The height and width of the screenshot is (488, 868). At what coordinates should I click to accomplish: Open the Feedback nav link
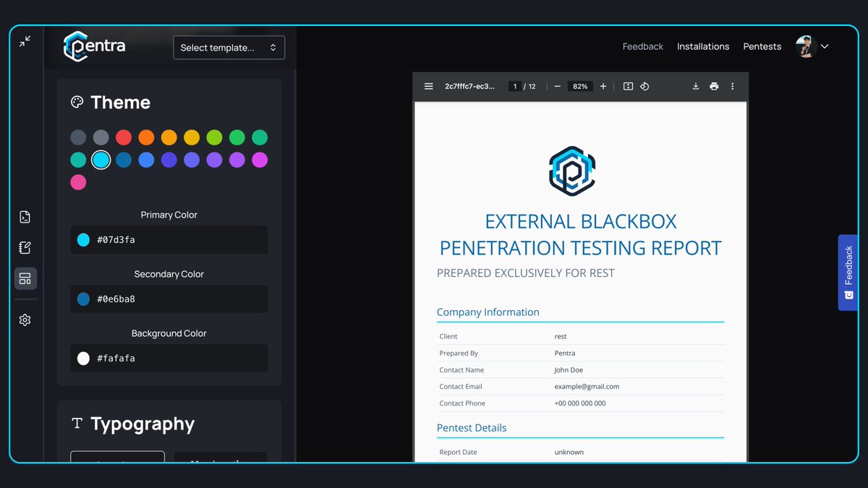tap(643, 46)
